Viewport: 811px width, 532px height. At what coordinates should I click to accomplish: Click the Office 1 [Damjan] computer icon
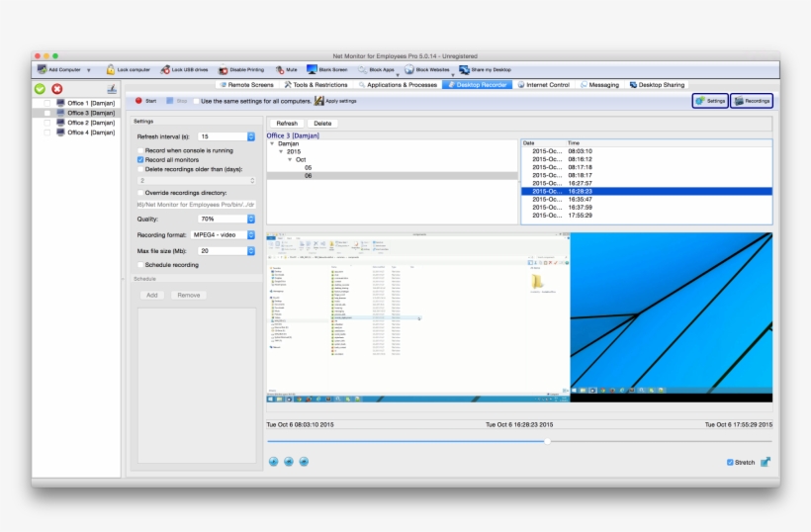click(x=60, y=103)
